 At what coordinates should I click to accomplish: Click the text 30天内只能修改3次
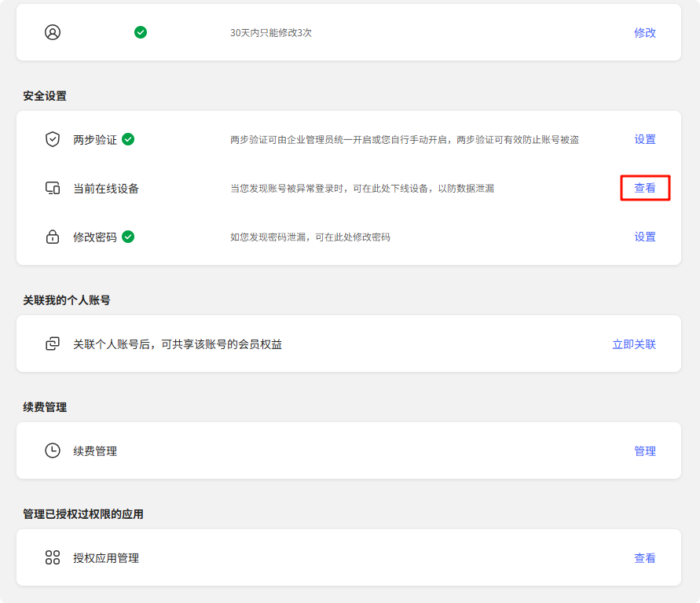(x=271, y=32)
